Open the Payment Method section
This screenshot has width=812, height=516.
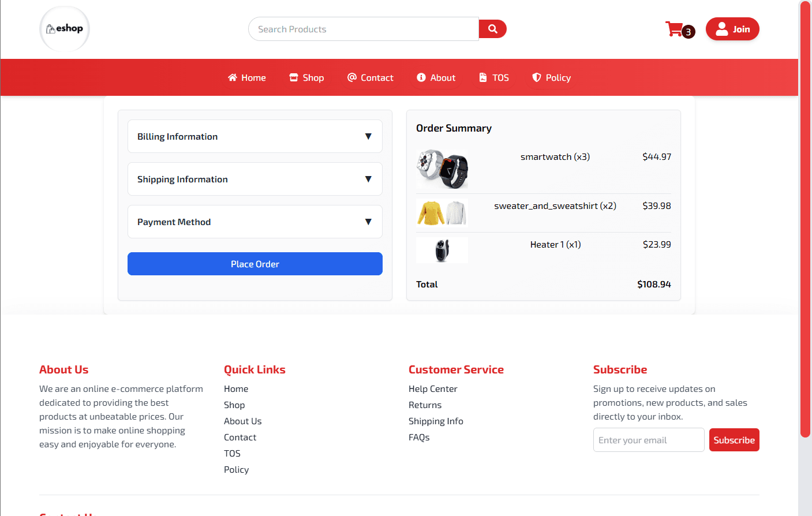[255, 222]
